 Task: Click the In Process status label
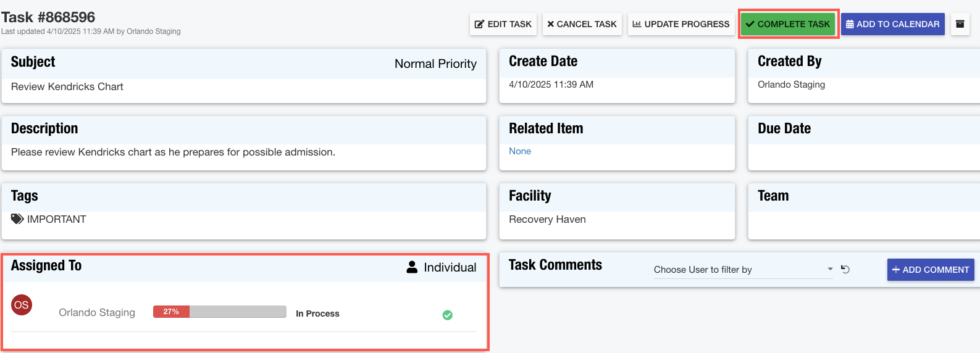(317, 314)
